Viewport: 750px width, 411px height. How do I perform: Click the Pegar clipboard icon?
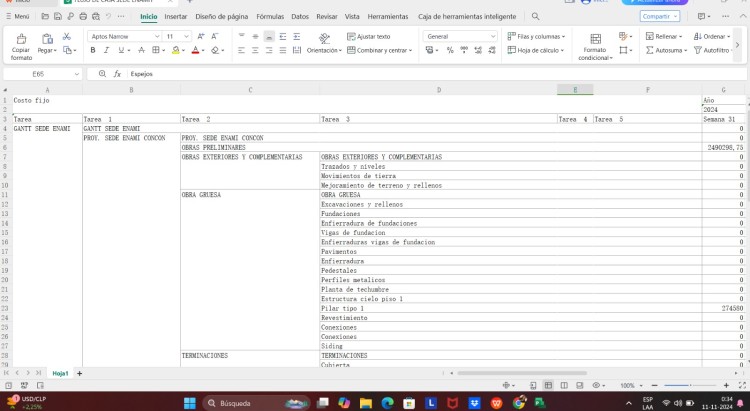click(x=47, y=39)
